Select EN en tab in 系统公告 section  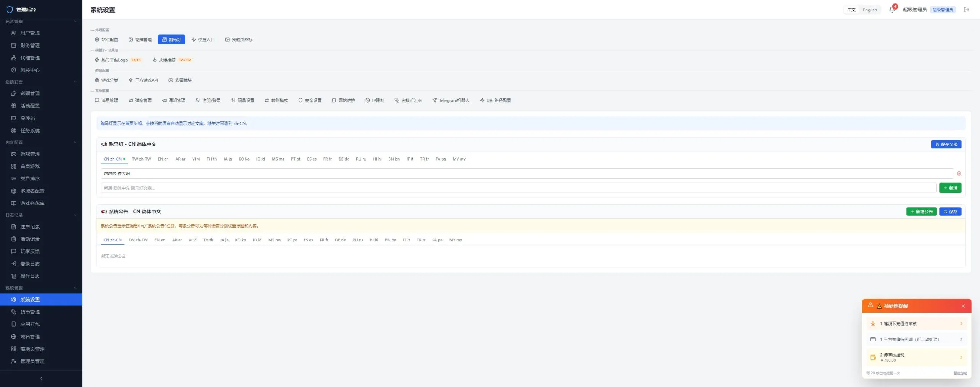coord(160,240)
